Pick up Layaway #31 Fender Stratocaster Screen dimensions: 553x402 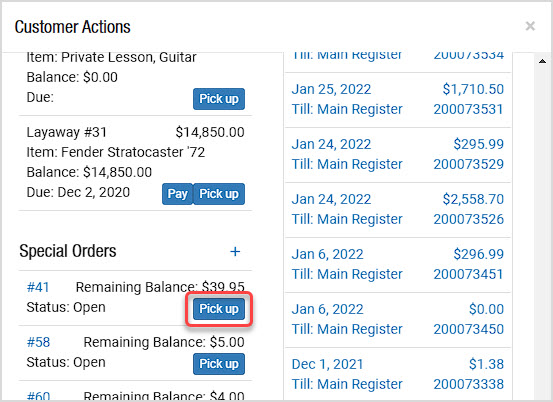(x=219, y=194)
